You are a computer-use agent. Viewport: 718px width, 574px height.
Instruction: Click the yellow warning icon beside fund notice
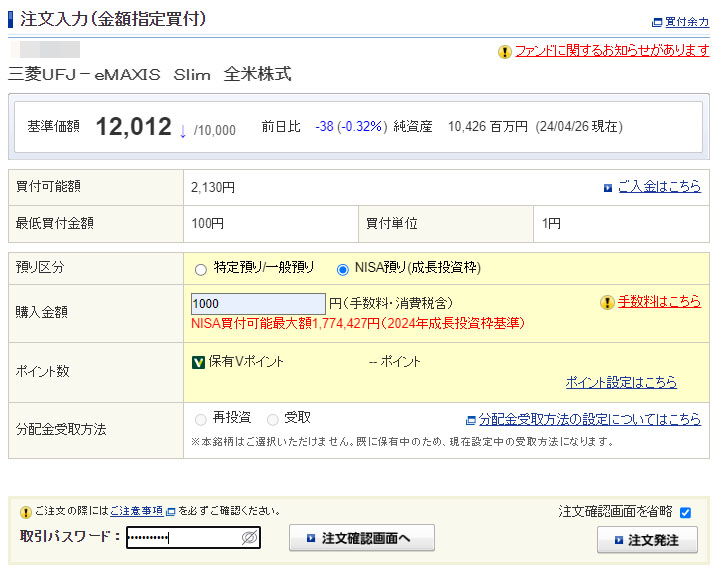(x=505, y=52)
